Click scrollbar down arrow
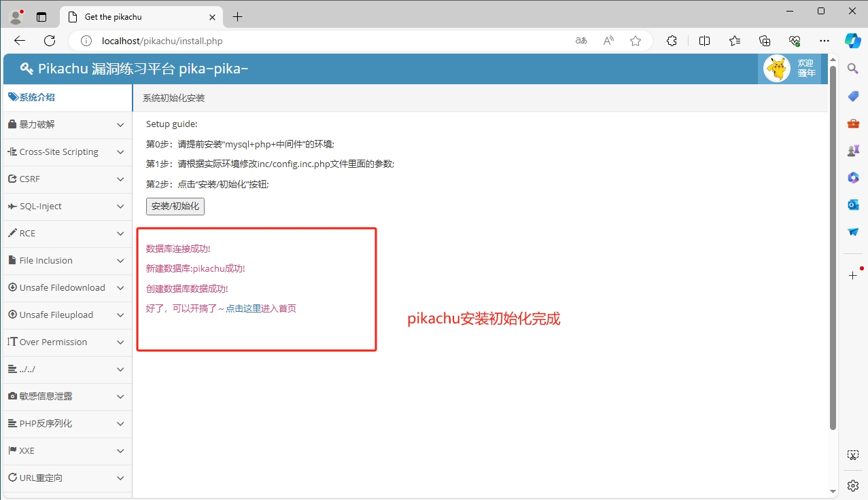The height and width of the screenshot is (500, 868). point(833,491)
